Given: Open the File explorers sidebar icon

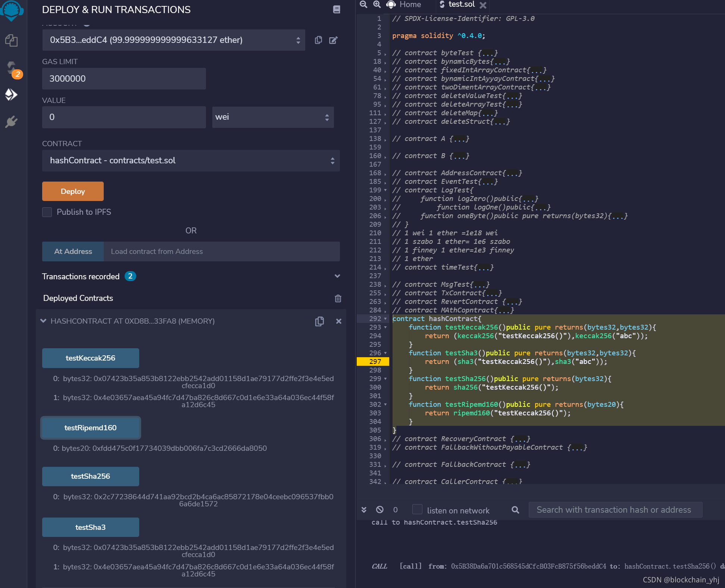Looking at the screenshot, I should pos(12,40).
